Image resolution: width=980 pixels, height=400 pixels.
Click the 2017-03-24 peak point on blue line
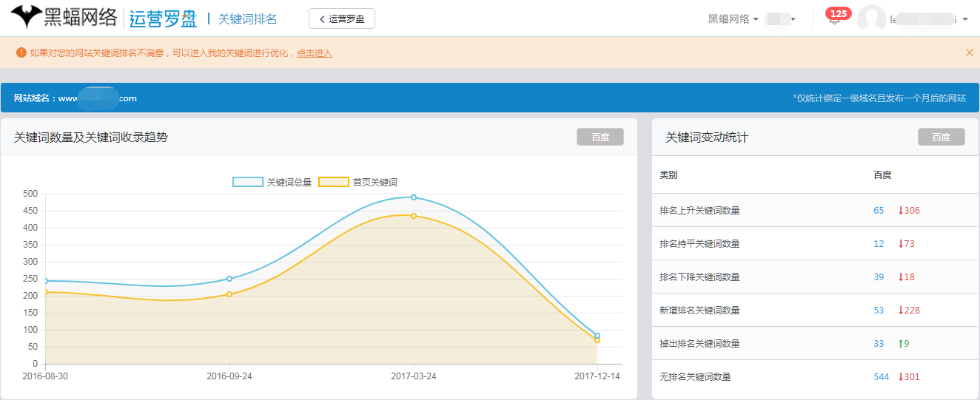pos(413,197)
